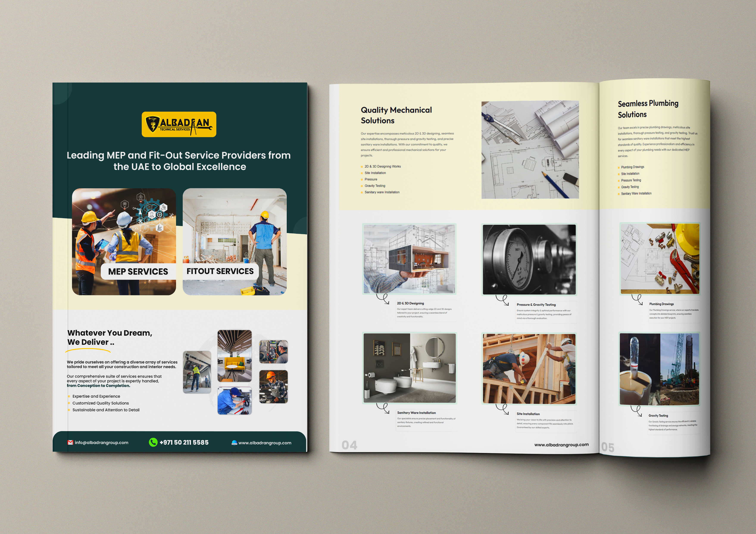Click the curved arrow below pressure gauge photo
Image resolution: width=756 pixels, height=534 pixels.
coord(503,300)
